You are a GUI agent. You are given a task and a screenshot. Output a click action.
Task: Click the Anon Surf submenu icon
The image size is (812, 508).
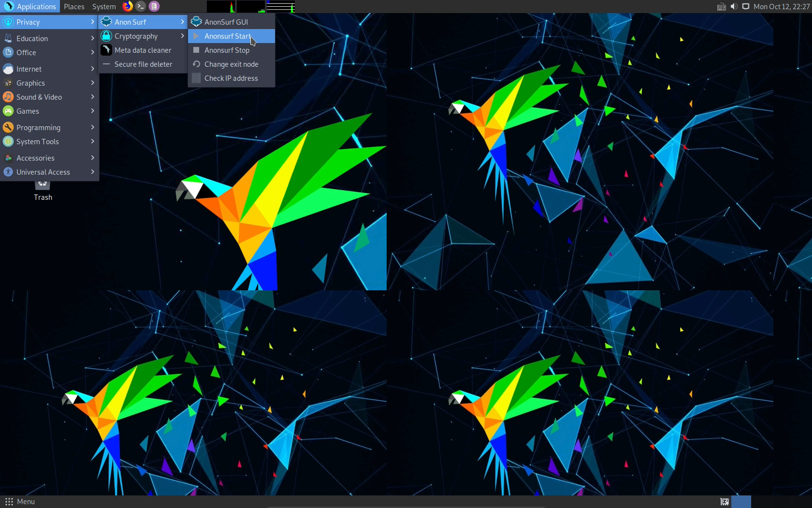click(106, 22)
